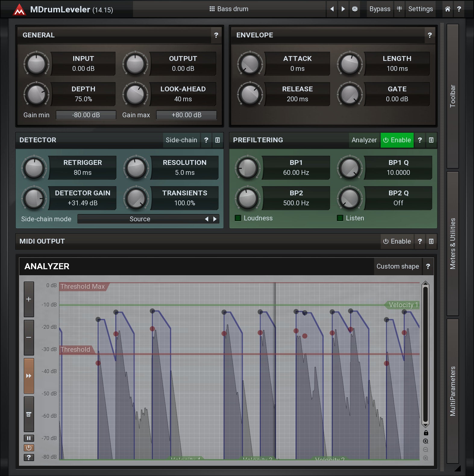Go to previous preset arrow
This screenshot has height=476, width=474.
point(332,9)
